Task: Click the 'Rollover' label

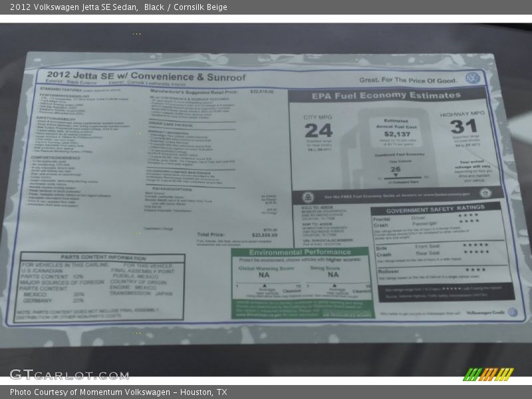Action: 388,271
